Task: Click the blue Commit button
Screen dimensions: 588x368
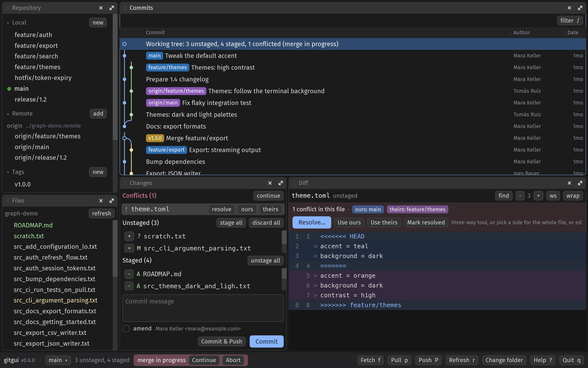Action: pos(267,342)
